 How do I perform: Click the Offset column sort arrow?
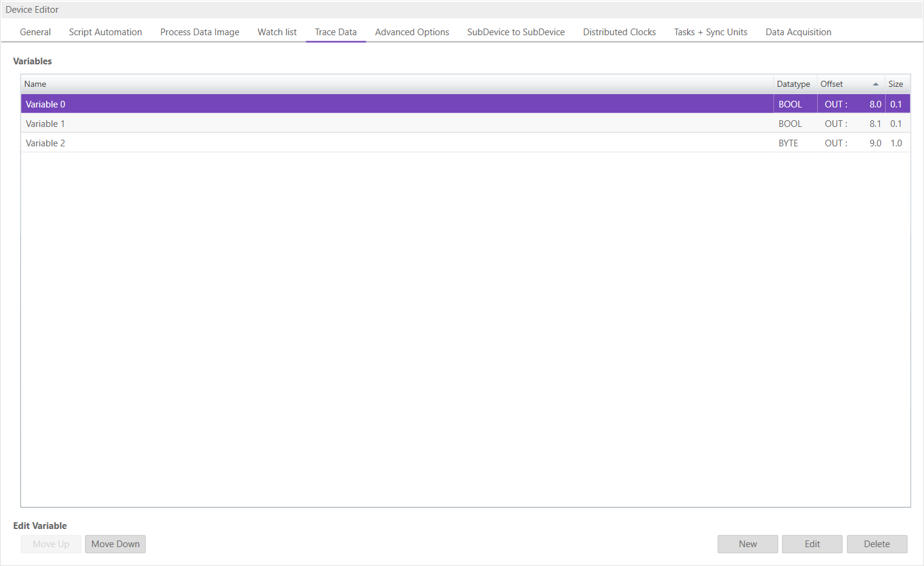coord(875,84)
